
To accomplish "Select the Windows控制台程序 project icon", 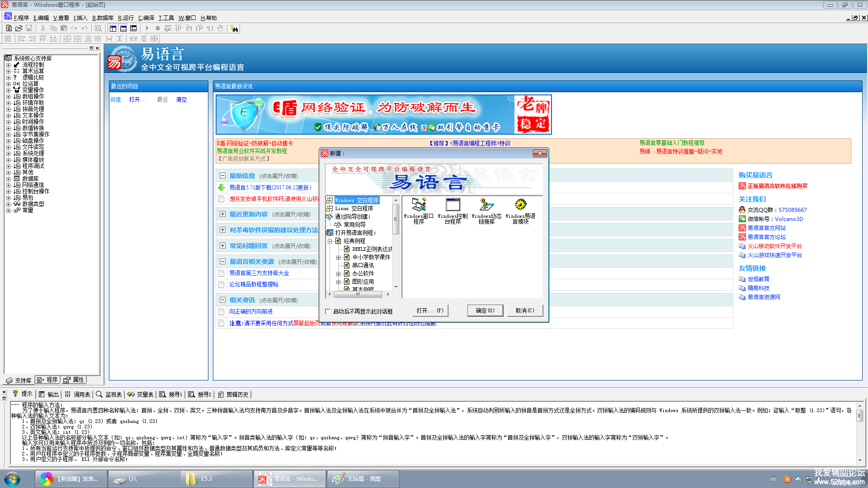I will point(453,211).
